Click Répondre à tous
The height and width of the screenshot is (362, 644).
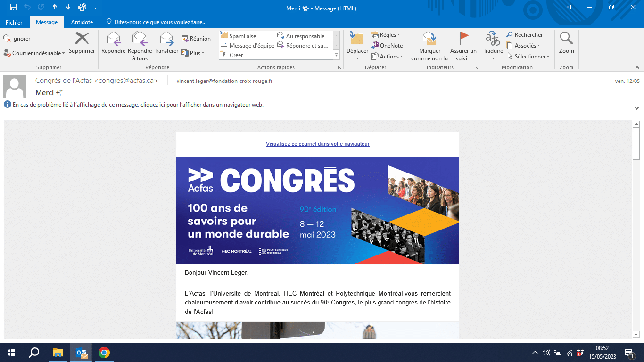click(140, 46)
